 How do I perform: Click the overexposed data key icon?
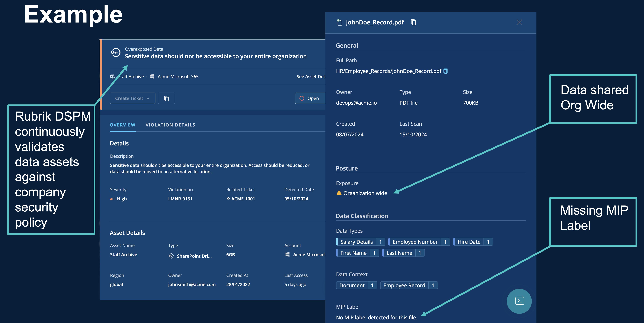116,52
